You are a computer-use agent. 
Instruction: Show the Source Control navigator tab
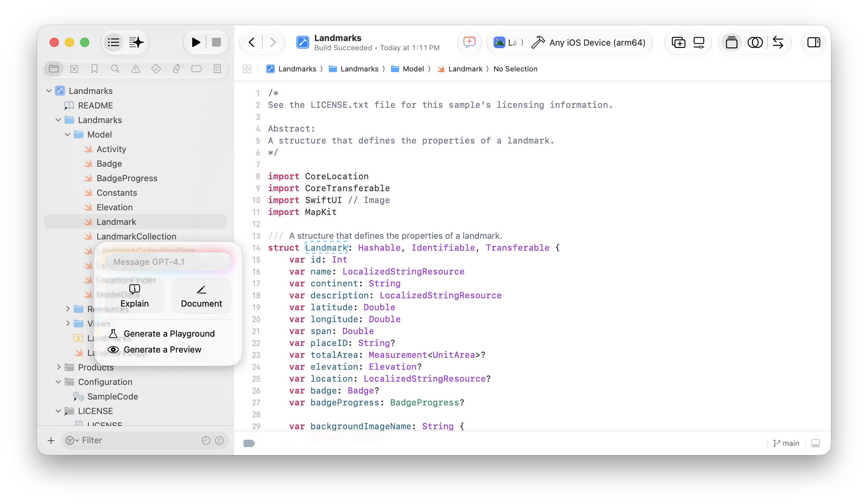pos(74,69)
